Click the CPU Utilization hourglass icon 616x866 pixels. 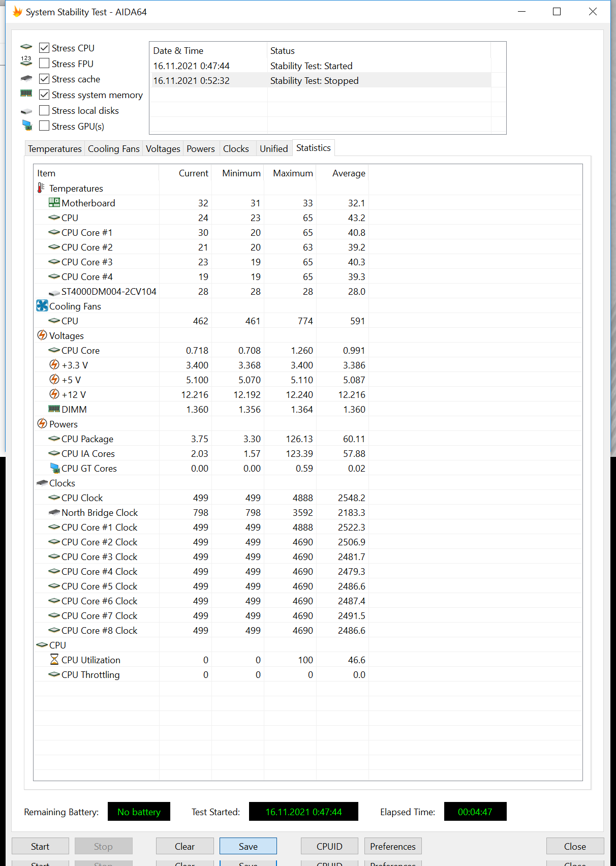[x=54, y=659]
